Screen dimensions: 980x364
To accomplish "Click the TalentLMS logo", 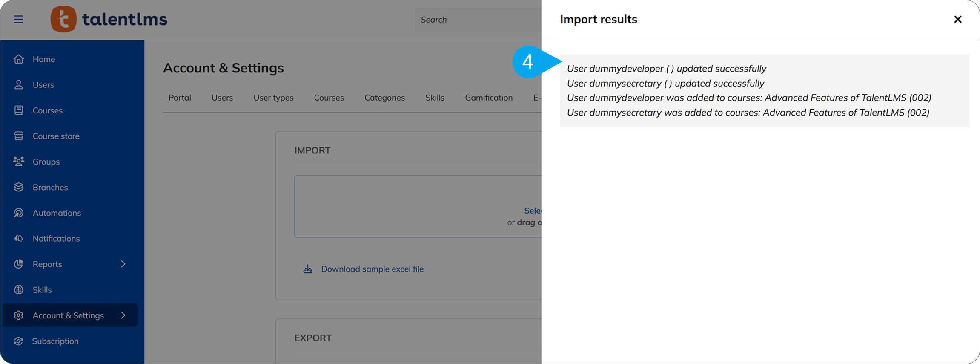I will click(109, 20).
